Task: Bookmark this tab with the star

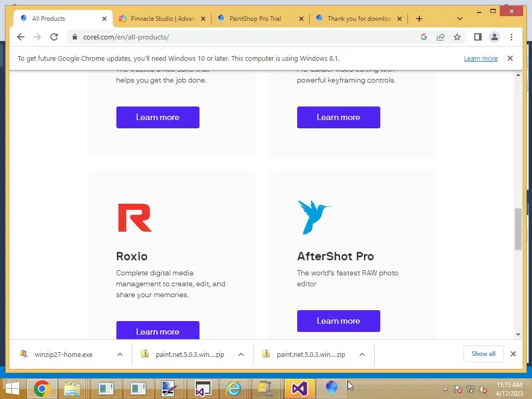Action: point(457,37)
